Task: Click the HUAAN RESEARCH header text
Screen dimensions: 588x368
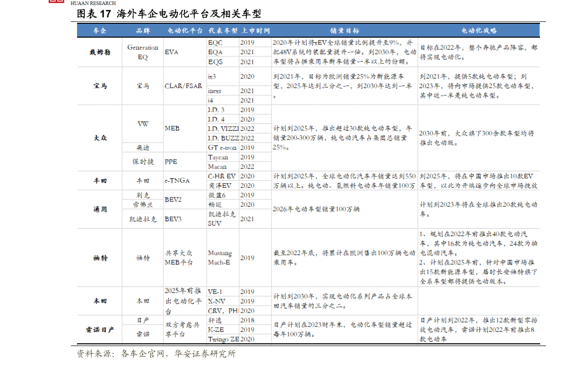Action: (x=93, y=3)
